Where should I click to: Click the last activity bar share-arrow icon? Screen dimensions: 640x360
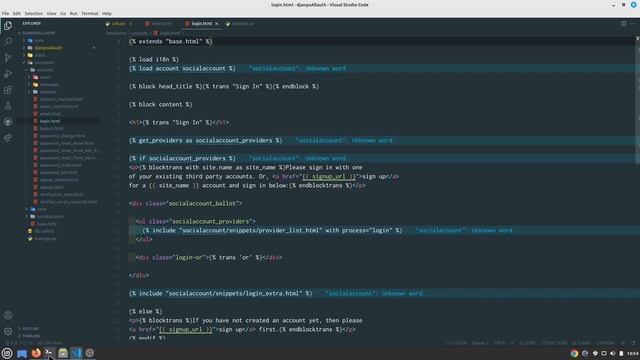(x=8, y=138)
